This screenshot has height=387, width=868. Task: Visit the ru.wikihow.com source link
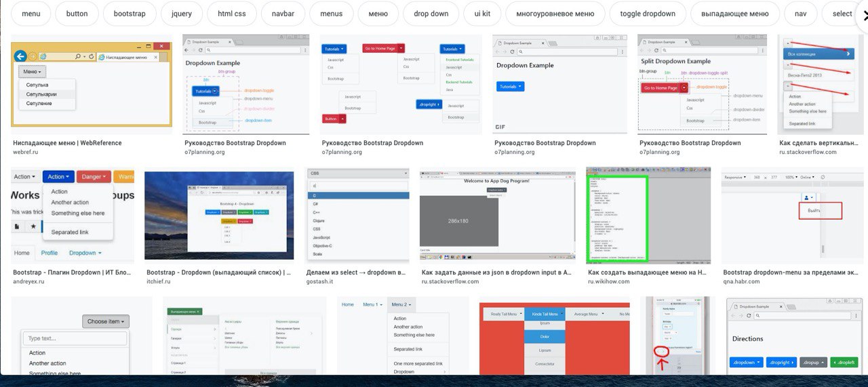pyautogui.click(x=610, y=281)
